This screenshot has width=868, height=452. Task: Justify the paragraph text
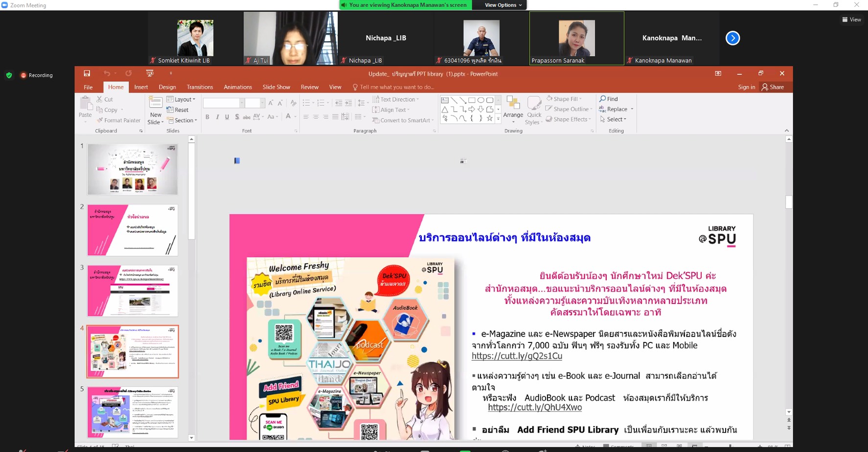pyautogui.click(x=335, y=117)
